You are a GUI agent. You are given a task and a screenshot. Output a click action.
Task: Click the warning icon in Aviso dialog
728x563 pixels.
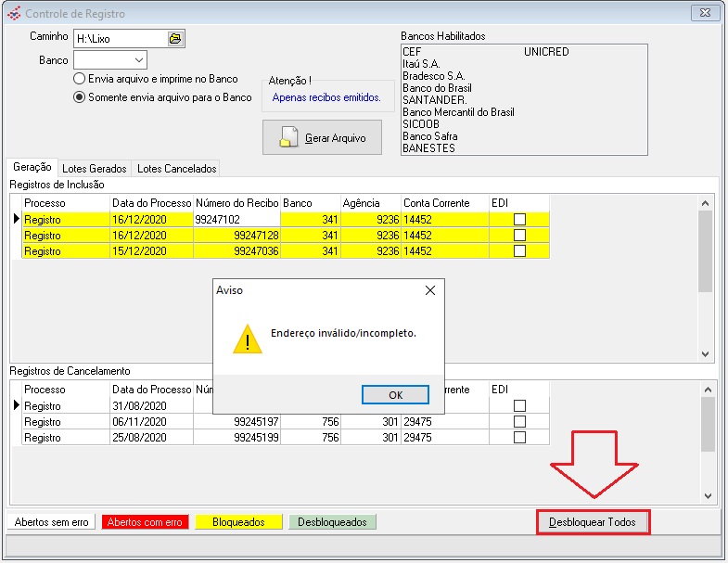tap(247, 339)
